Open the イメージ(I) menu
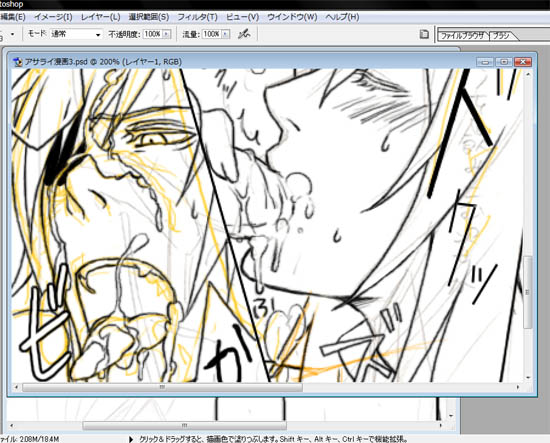Image resolution: width=550 pixels, height=443 pixels. pos(53,17)
